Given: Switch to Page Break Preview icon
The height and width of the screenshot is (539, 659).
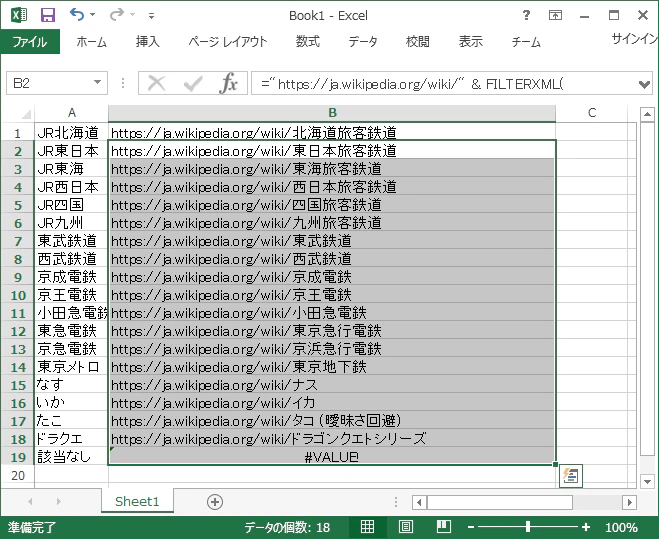Looking at the screenshot, I should pos(444,527).
